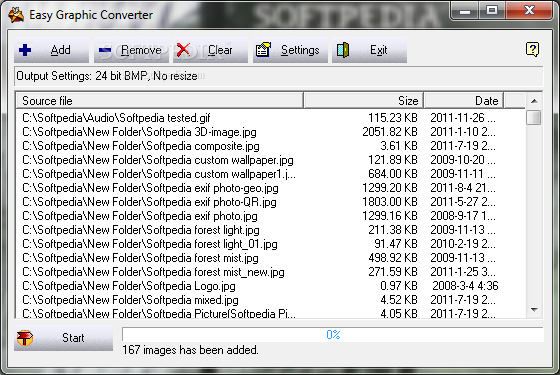Open help via question mark icon
560x375 pixels.
pyautogui.click(x=532, y=49)
